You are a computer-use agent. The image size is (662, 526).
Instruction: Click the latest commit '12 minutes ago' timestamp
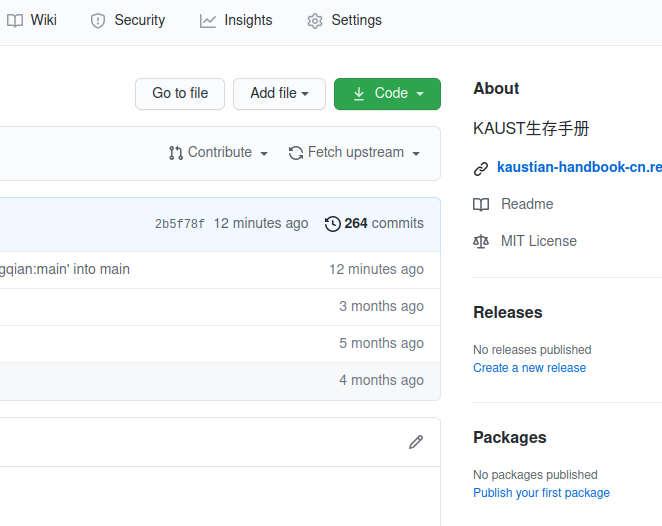click(261, 223)
